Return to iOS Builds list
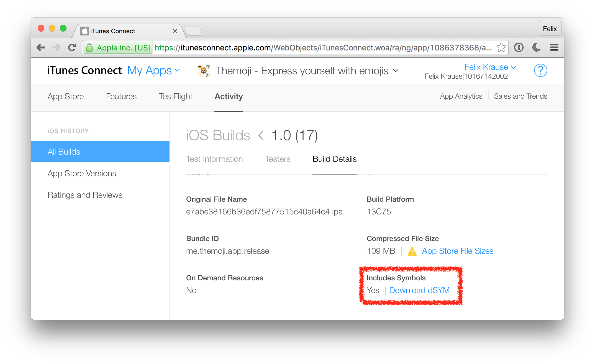This screenshot has width=595, height=364. [x=218, y=135]
